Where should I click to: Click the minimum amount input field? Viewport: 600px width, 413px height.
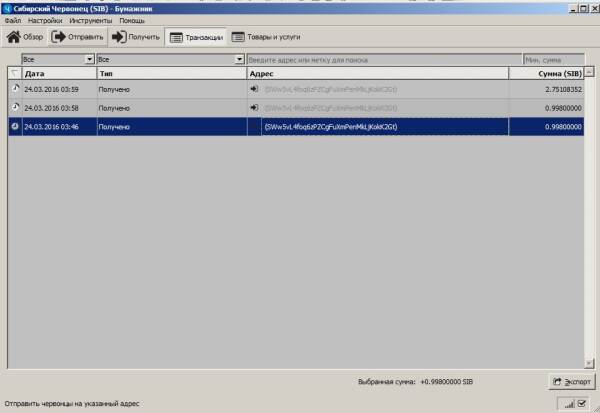click(554, 60)
